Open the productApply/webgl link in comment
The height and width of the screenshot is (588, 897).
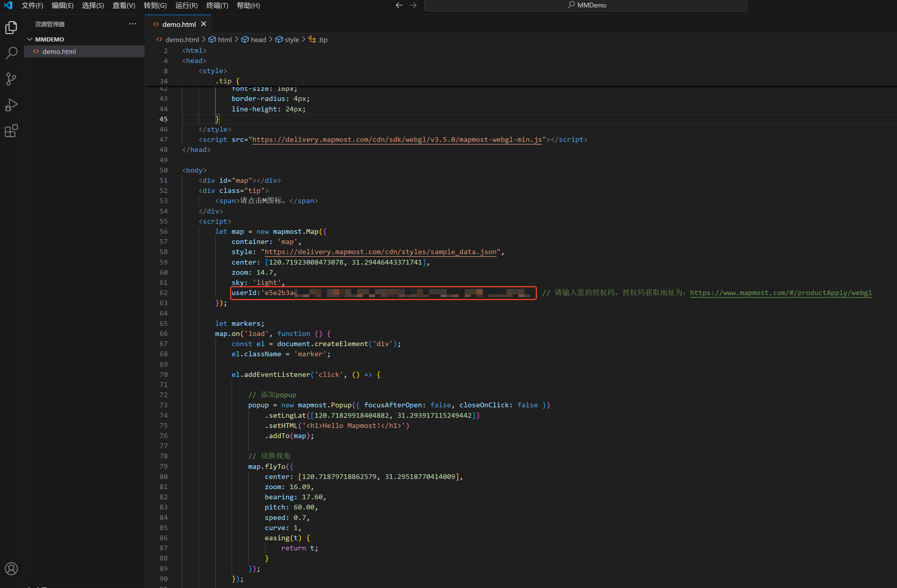tap(780, 293)
